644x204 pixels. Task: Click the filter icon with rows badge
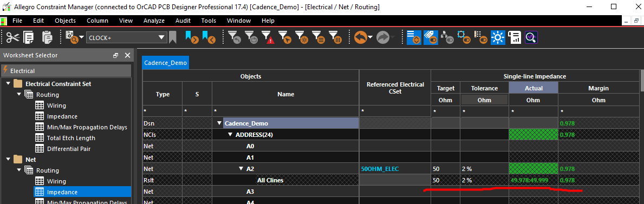tap(318, 37)
